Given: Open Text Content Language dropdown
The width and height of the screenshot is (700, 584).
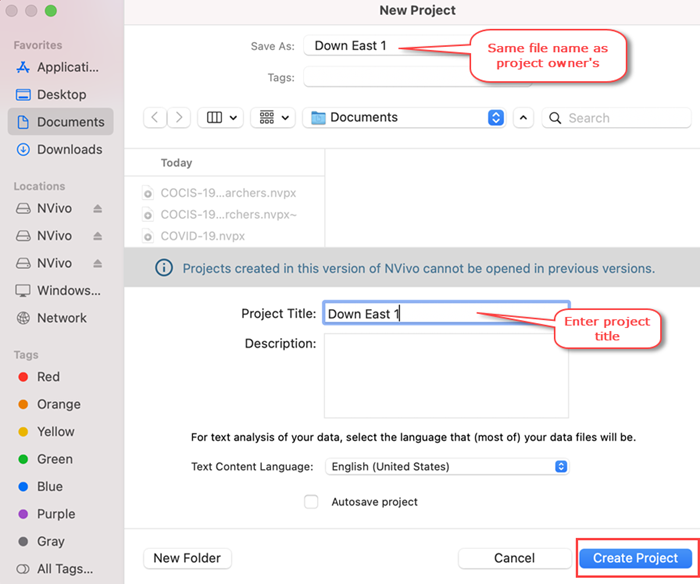Looking at the screenshot, I should coord(447,467).
